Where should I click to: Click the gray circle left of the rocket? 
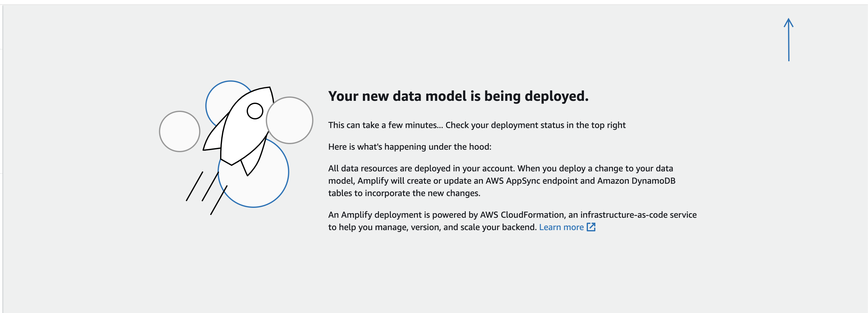coord(180,131)
